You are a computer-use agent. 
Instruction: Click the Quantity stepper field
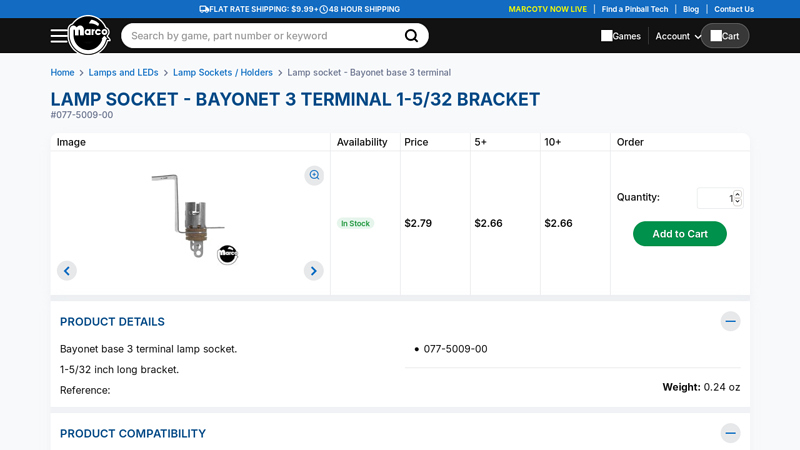click(x=718, y=198)
